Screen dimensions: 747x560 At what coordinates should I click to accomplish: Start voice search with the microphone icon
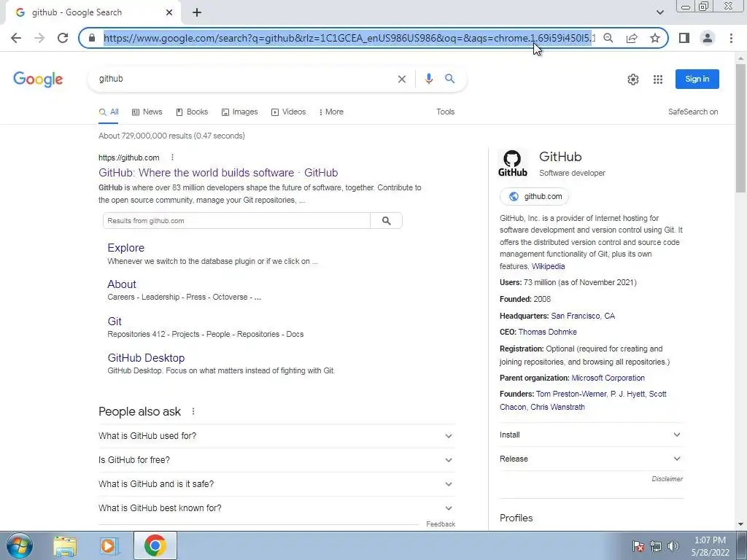[x=429, y=79]
